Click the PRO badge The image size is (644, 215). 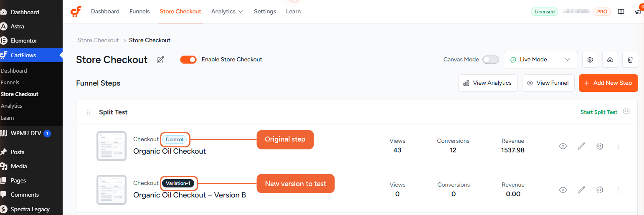(602, 12)
